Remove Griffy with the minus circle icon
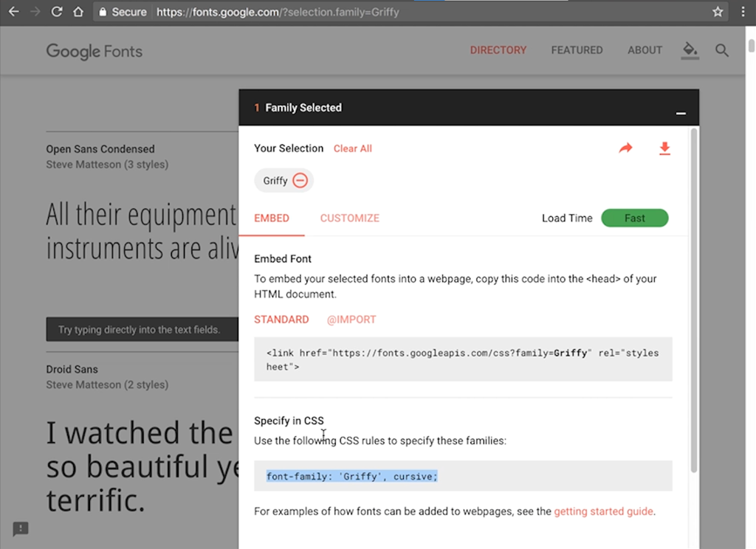756x549 pixels. click(300, 180)
